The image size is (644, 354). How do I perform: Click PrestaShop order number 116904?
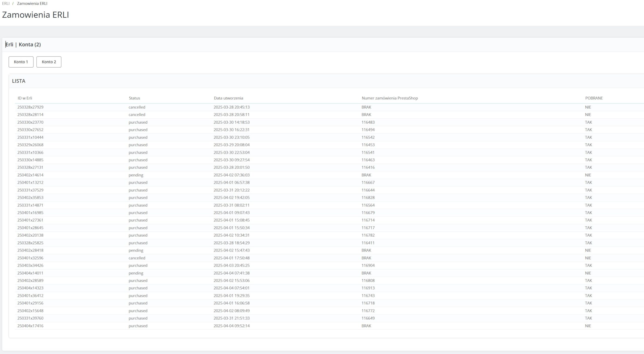tap(368, 265)
